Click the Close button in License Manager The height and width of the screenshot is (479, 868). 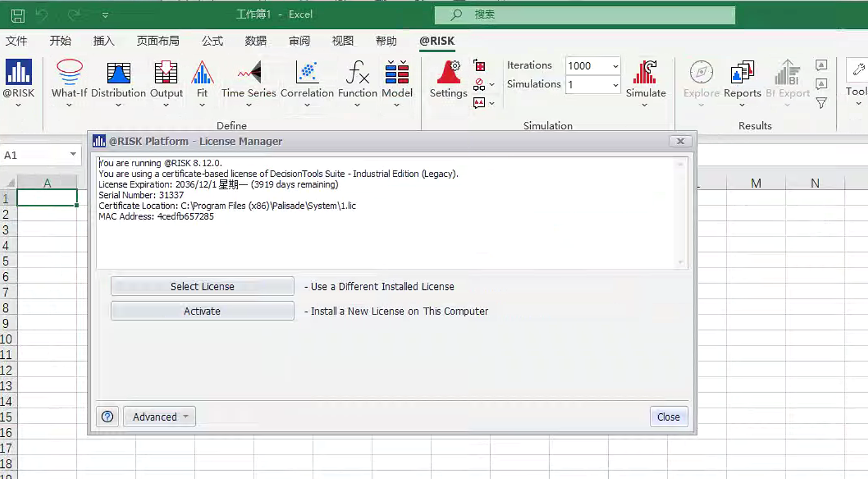(668, 417)
